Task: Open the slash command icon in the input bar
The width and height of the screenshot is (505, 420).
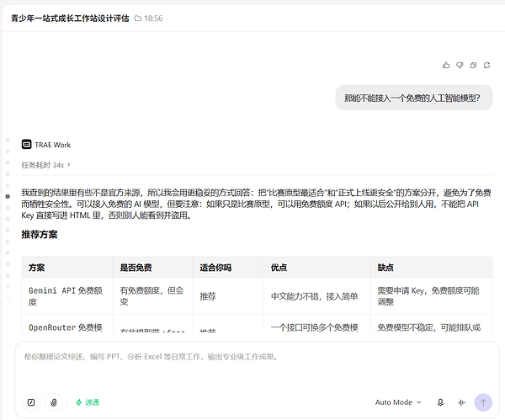Action: (31, 402)
